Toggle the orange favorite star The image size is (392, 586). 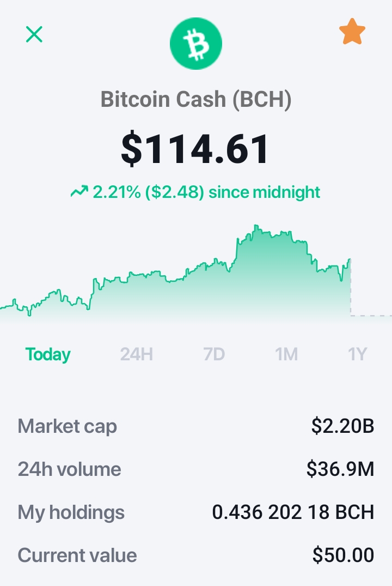[x=352, y=32]
